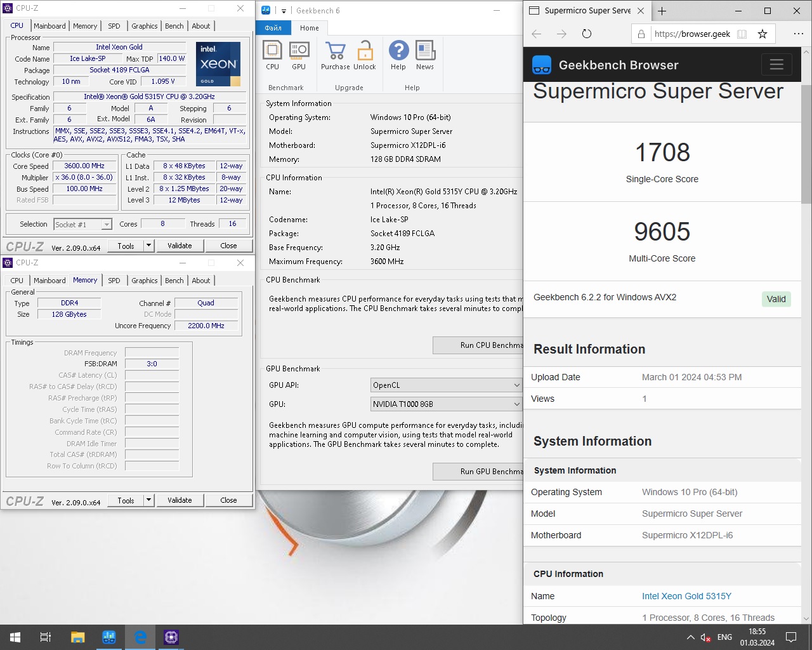Click Run GPU Benchmark button

478,472
